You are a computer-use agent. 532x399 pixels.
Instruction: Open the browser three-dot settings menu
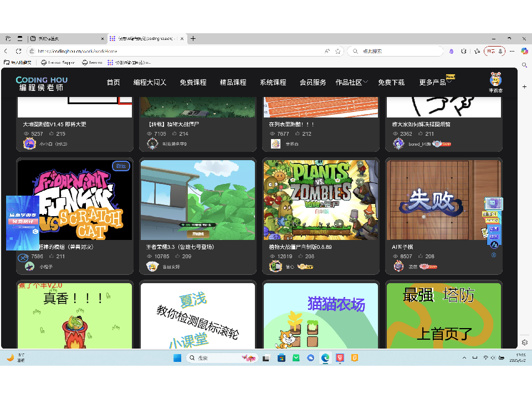tap(512, 51)
